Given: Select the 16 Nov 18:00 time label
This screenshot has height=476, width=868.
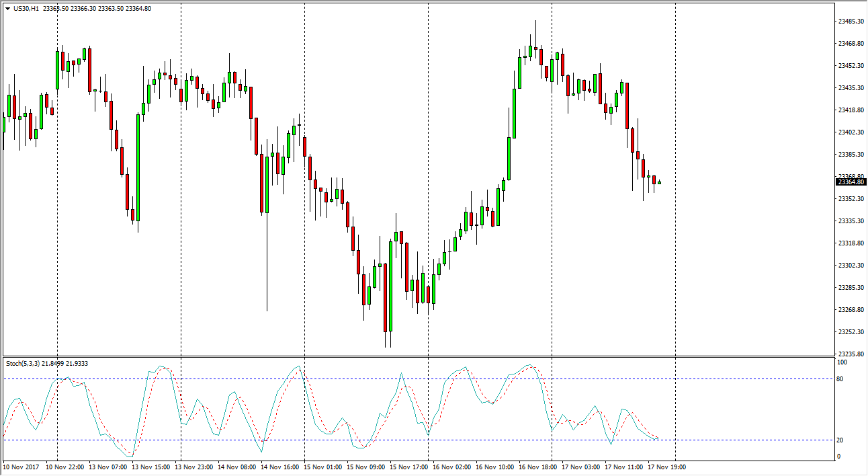Looking at the screenshot, I should click(539, 467).
